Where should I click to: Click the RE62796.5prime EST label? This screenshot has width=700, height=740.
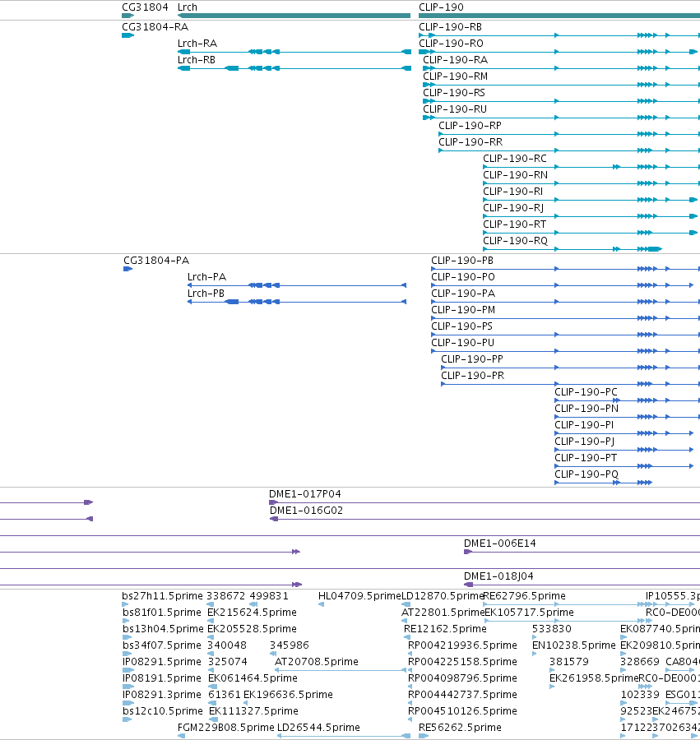(525, 596)
